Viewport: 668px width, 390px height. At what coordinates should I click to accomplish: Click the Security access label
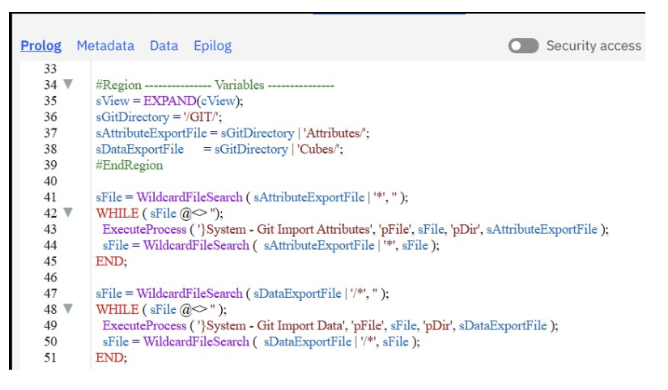(x=594, y=46)
